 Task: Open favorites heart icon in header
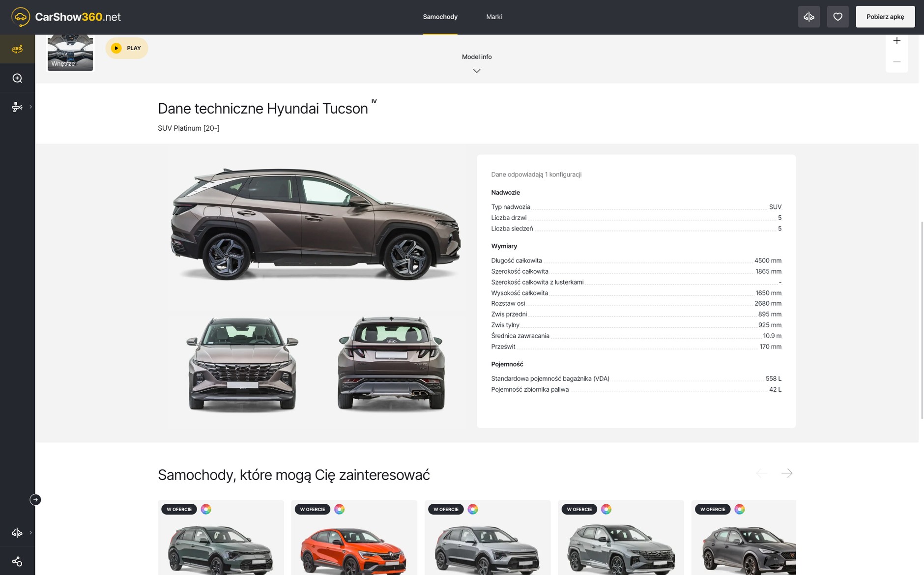(838, 17)
